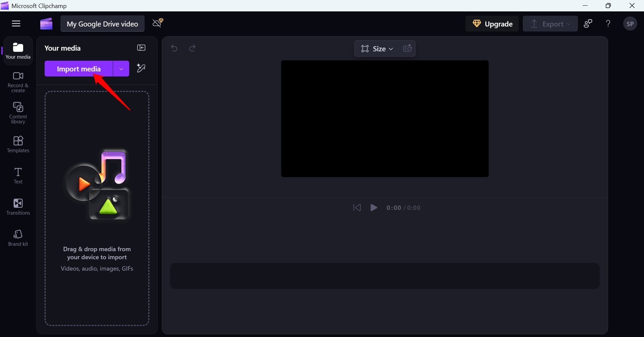This screenshot has height=337, width=644.
Task: Open Record & create tab
Action: click(18, 82)
